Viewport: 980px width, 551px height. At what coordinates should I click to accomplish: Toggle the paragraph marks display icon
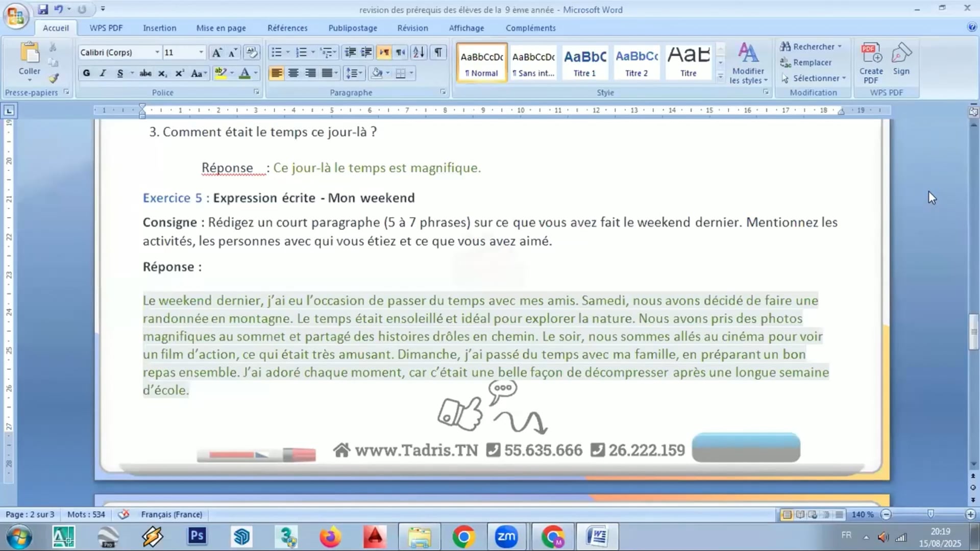(x=438, y=53)
